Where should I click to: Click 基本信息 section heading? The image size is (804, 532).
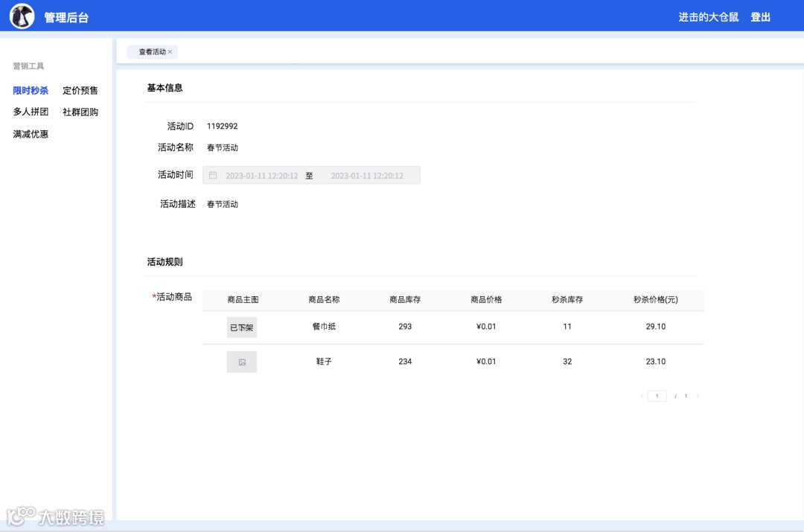tap(165, 88)
